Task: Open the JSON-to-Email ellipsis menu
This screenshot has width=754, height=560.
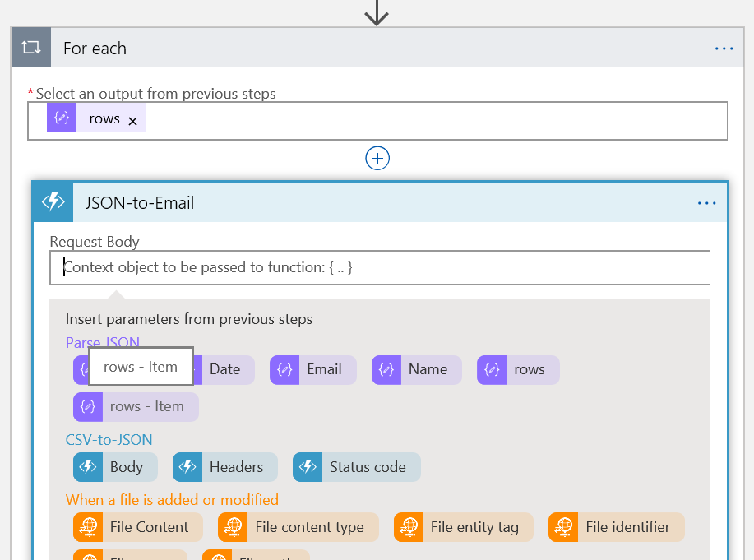Action: coord(706,203)
